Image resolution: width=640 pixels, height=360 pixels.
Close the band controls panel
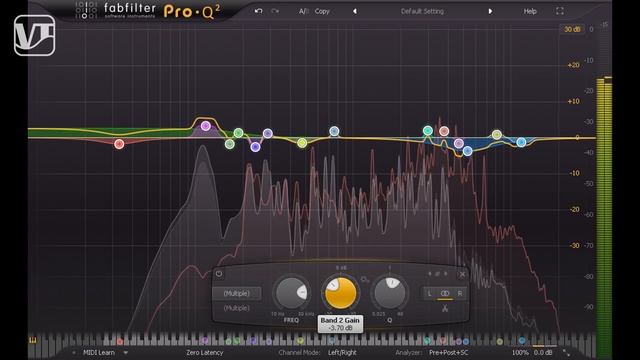click(462, 274)
